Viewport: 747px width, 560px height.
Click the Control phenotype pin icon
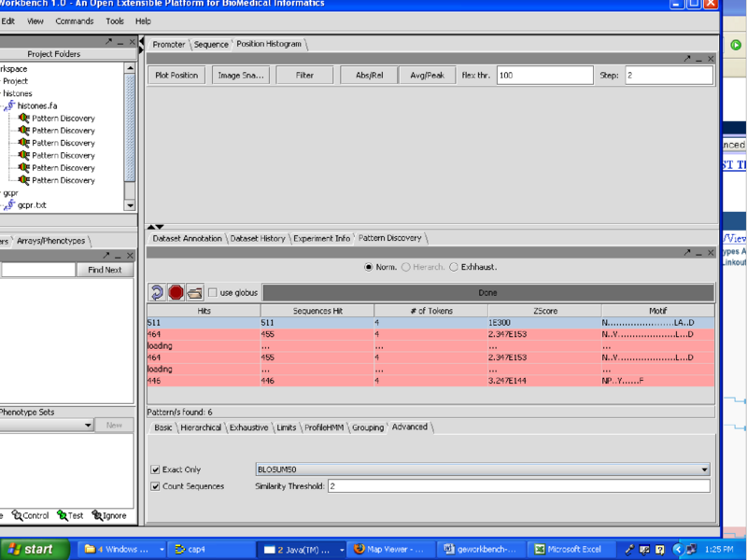pyautogui.click(x=16, y=515)
